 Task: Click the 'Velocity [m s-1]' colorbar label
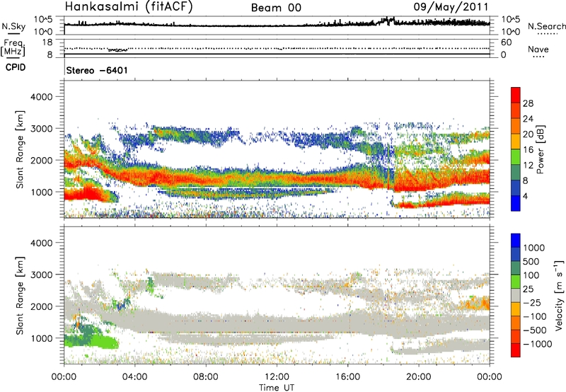coord(559,295)
